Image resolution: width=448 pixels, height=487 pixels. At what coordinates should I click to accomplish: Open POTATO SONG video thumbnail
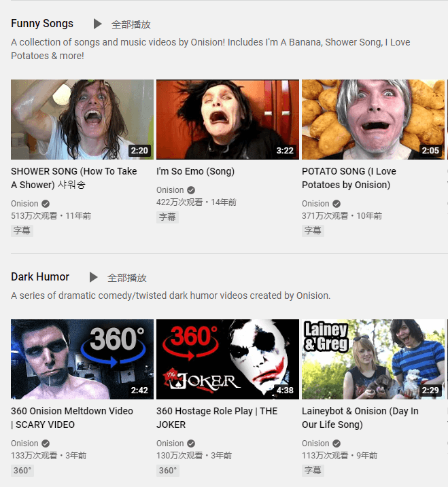[373, 120]
